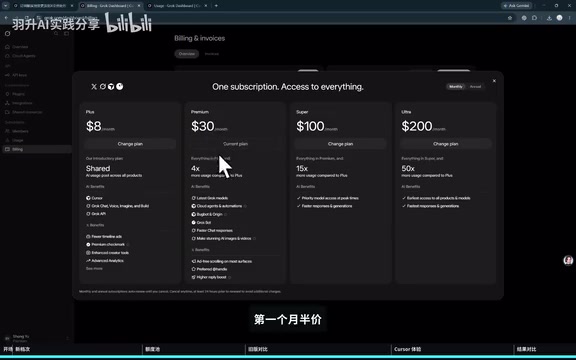Expand See more under Plus plan benefits
Image resolution: width=576 pixels, height=360 pixels.
[94, 269]
